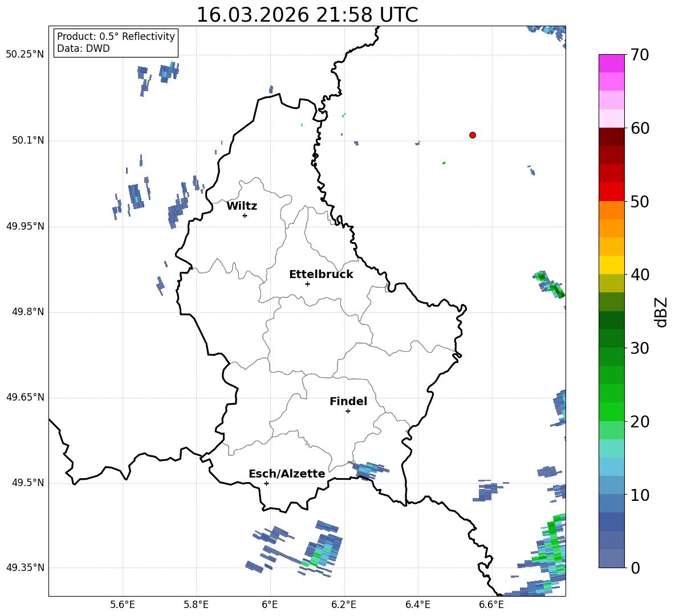675x616 pixels.
Task: Click the orange colorbar segment below 50
Action: pos(611,210)
